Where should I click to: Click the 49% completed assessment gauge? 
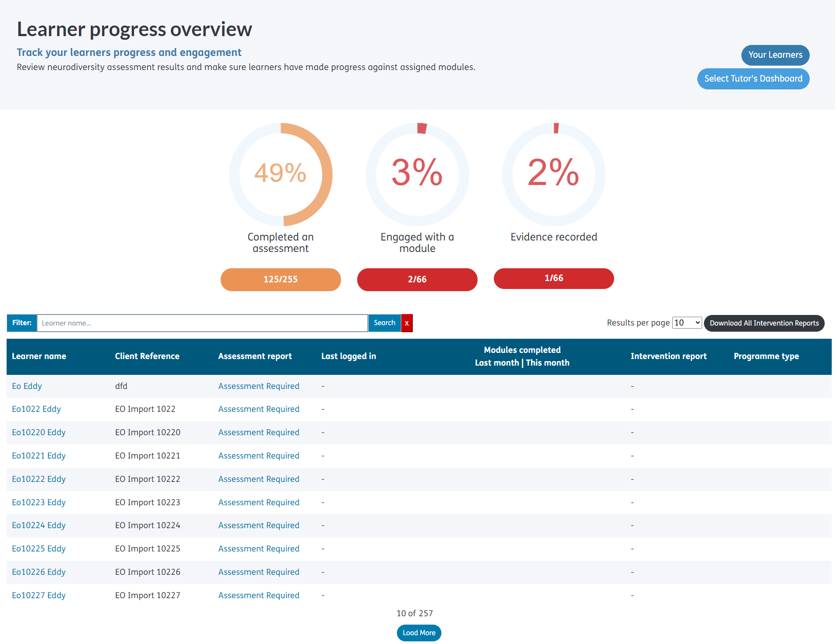point(281,174)
